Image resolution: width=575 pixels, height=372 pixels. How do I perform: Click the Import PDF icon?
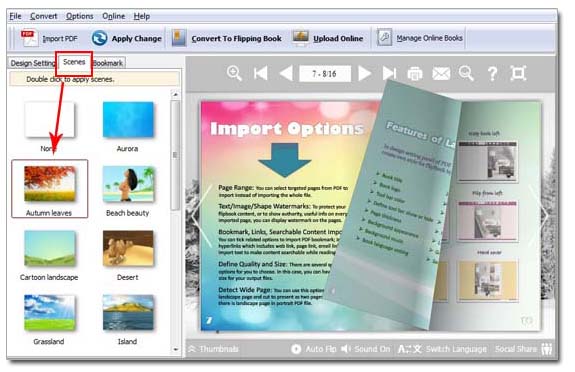(29, 38)
